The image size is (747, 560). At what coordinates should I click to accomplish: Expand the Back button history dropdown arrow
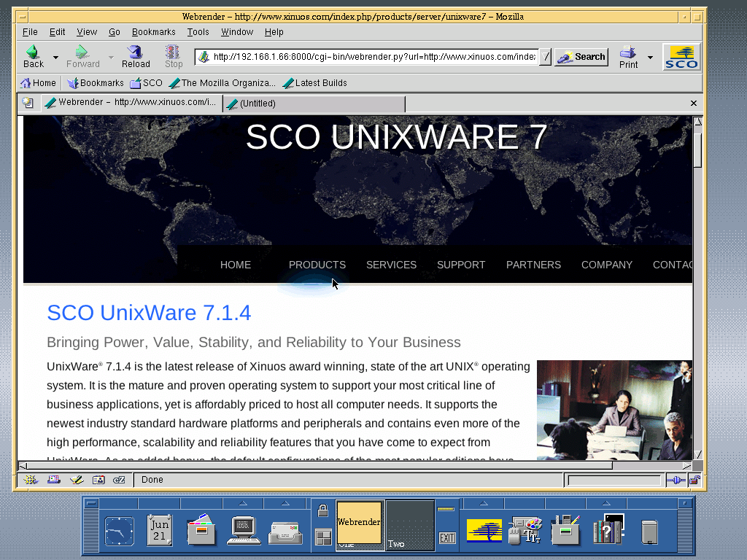(55, 57)
